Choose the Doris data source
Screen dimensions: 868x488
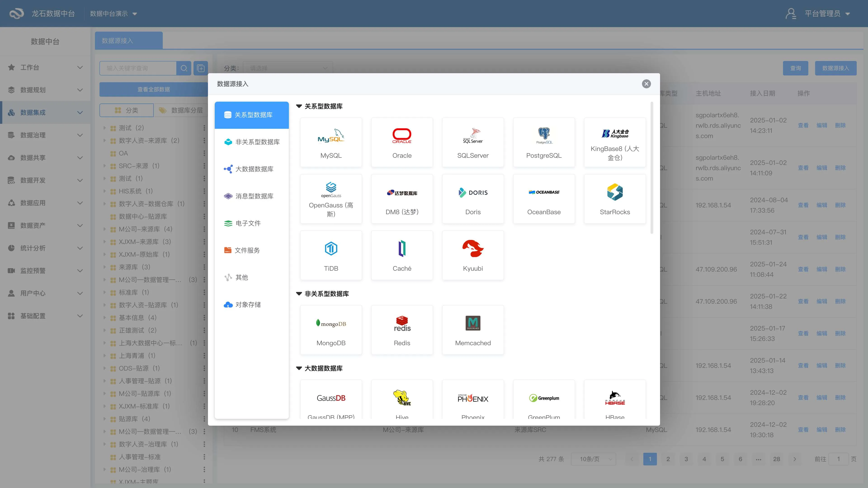pyautogui.click(x=473, y=199)
